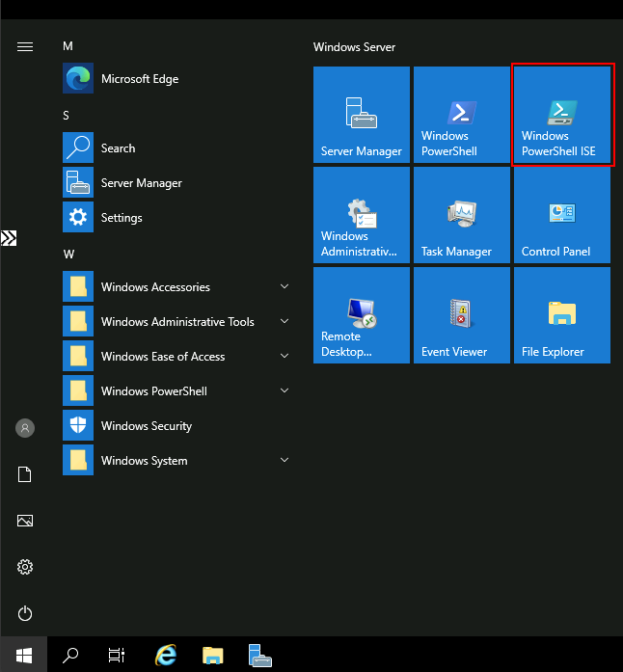Expand the Windows Administrative Tools folder chevron
Screen dimensions: 623x672
pos(284,322)
